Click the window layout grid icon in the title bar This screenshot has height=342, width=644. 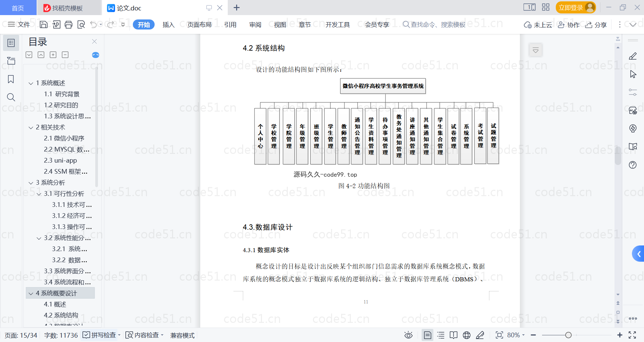546,7
